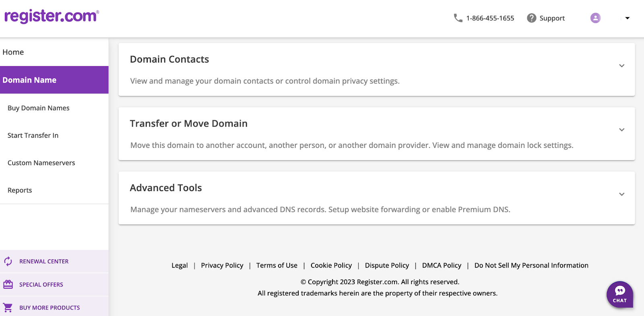Image resolution: width=644 pixels, height=316 pixels.
Task: Expand the Advanced Tools section chevron
Action: click(621, 194)
